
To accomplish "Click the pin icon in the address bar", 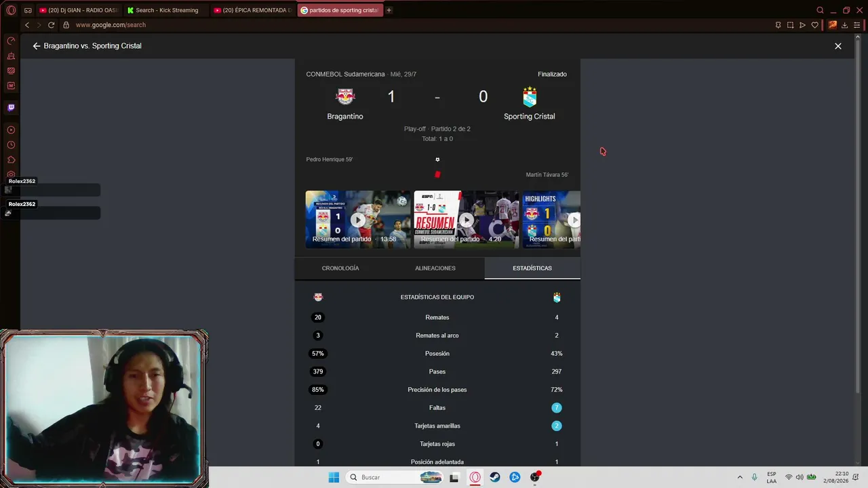I will click(778, 25).
